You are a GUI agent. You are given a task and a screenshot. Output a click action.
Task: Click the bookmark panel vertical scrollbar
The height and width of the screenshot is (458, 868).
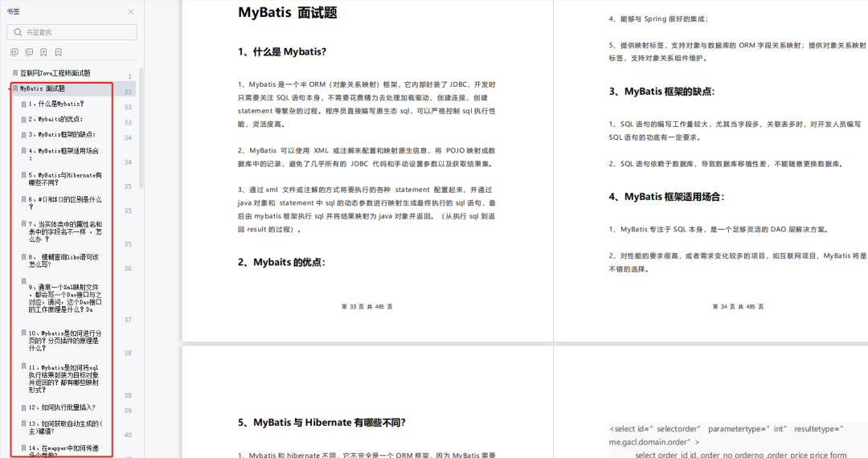click(x=141, y=129)
